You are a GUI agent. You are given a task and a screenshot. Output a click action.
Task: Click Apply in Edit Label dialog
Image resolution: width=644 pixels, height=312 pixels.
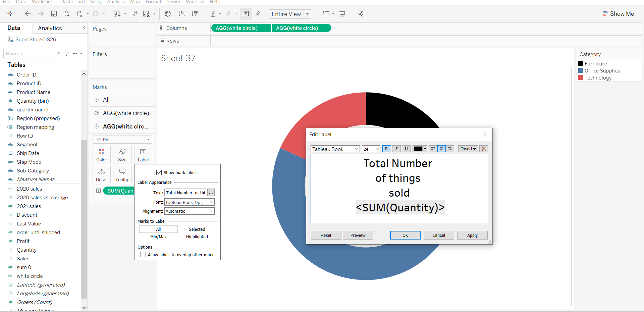click(472, 235)
